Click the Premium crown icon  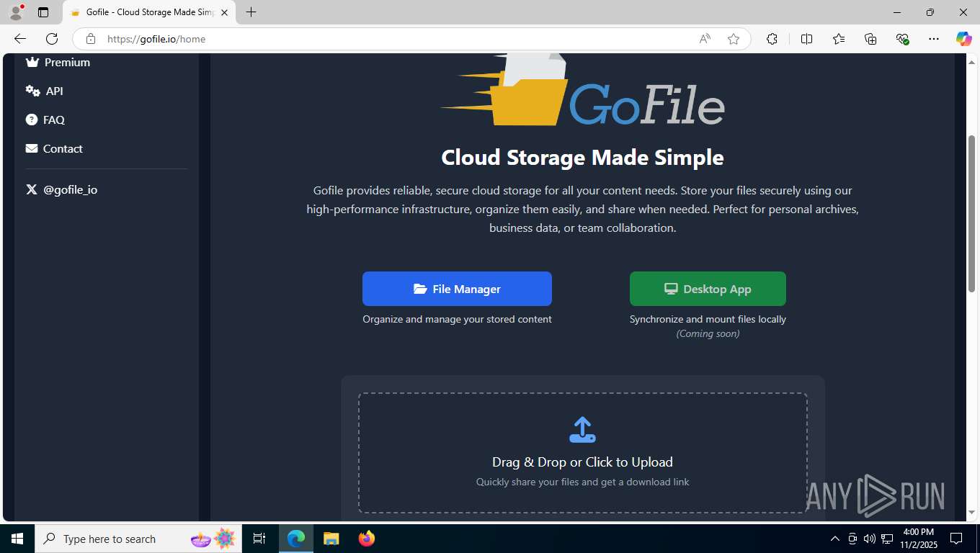pos(32,62)
